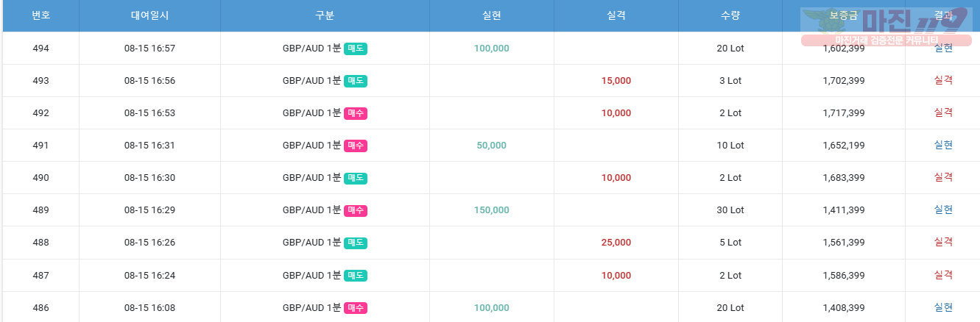Click the 매도 badge in row 490
The image size is (980, 322).
click(356, 178)
